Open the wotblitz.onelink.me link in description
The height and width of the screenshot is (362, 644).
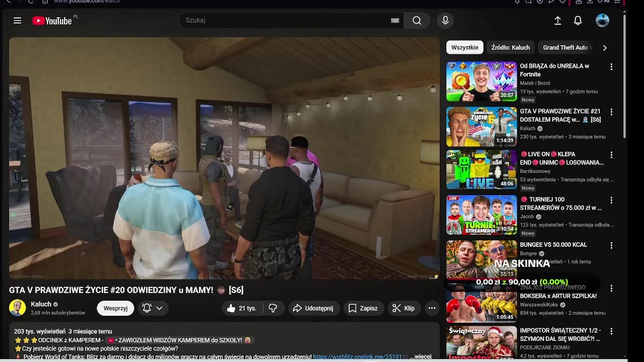[360, 356]
